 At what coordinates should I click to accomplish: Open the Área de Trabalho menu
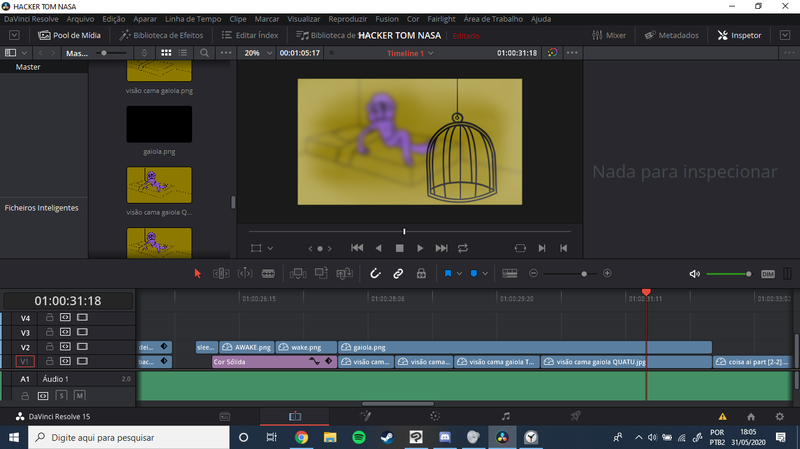493,19
